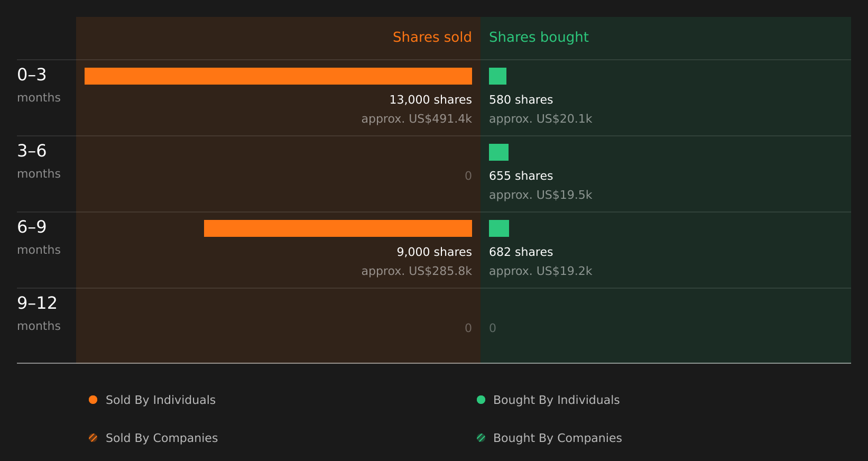The image size is (868, 461).
Task: Click the 655 shares value
Action: pos(521,176)
